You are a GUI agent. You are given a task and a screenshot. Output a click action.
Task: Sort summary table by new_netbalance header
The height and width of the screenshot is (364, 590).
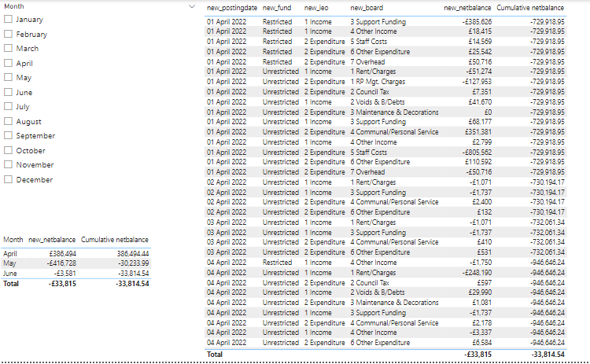52,240
